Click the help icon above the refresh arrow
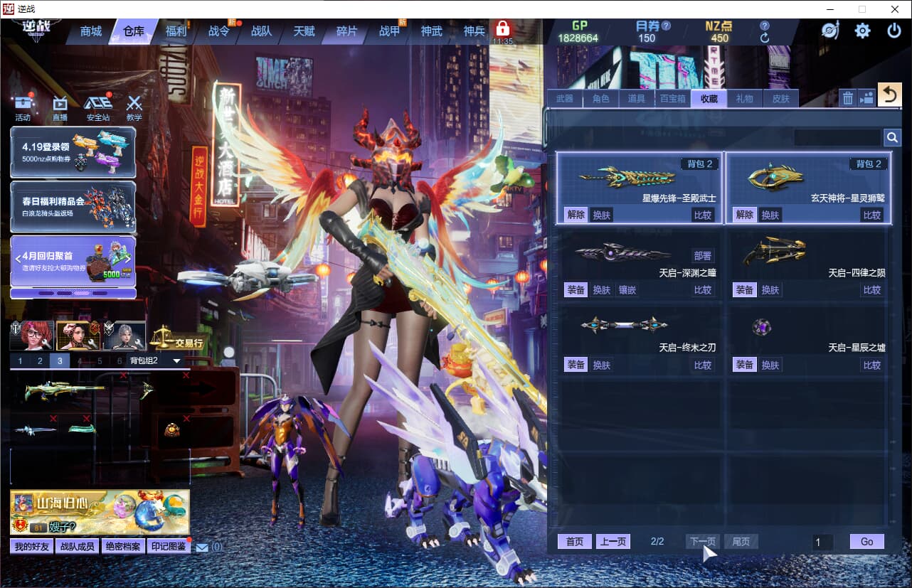Viewport: 912px width, 588px height. [x=765, y=26]
